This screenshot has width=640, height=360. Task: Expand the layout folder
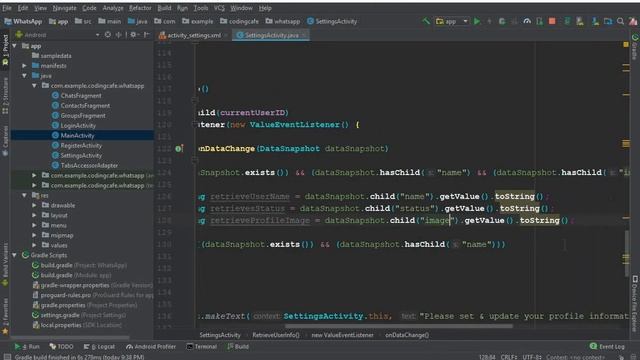(x=34, y=215)
